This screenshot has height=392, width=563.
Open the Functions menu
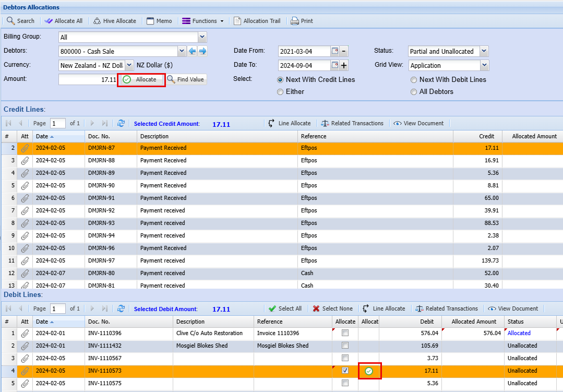[x=203, y=21]
